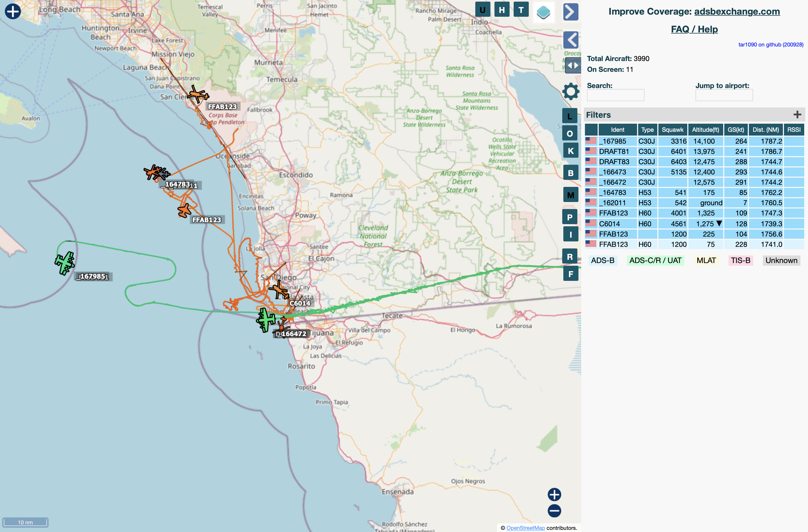Click US flag icon on DRAFT81 row
This screenshot has width=808, height=532.
click(x=591, y=151)
